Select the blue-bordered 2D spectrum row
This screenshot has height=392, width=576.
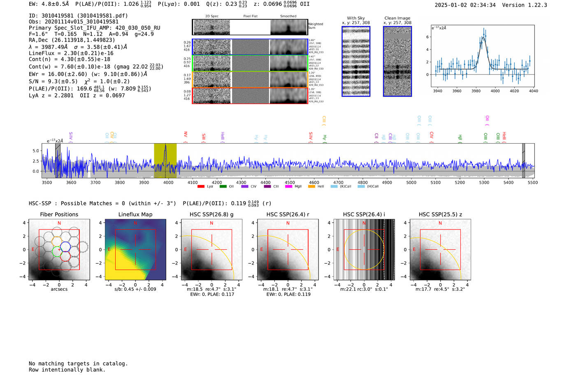pos(250,47)
